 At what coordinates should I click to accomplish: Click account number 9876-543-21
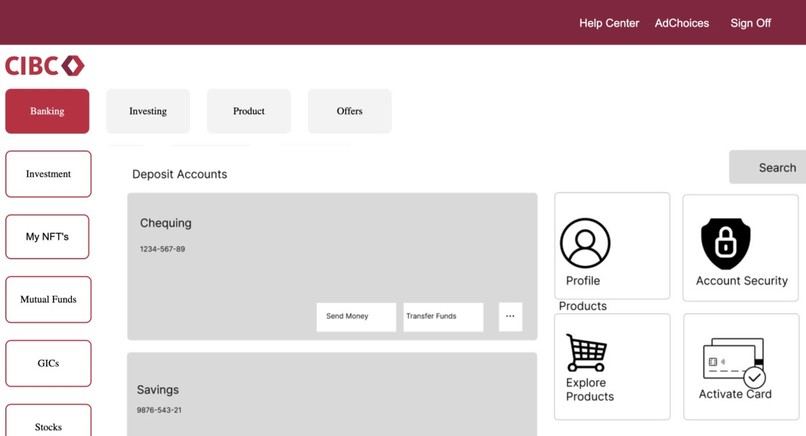[159, 410]
